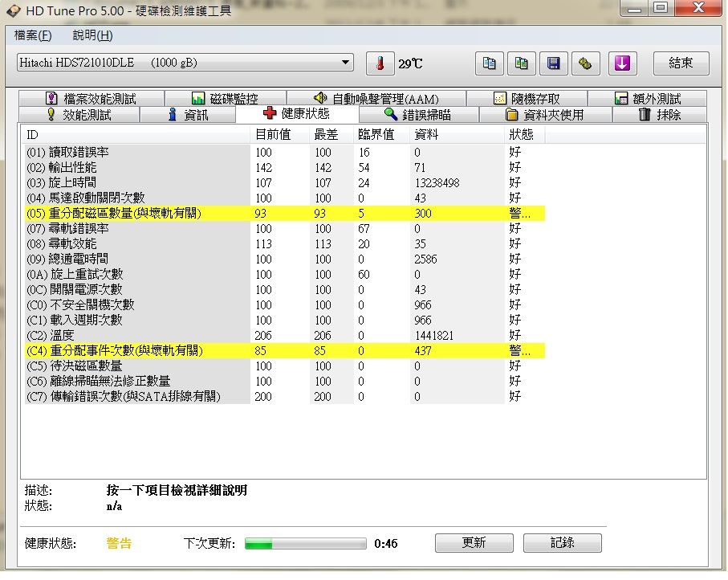
Task: Select the (01) 讀取錯誤率 row
Action: click(x=285, y=152)
